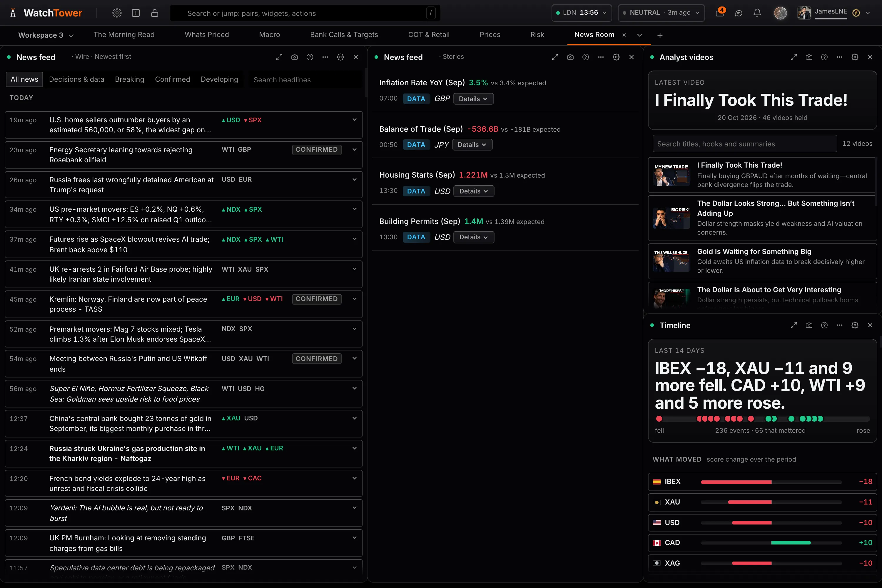
Task: Open more options in Wire News feed panel
Action: (x=325, y=57)
